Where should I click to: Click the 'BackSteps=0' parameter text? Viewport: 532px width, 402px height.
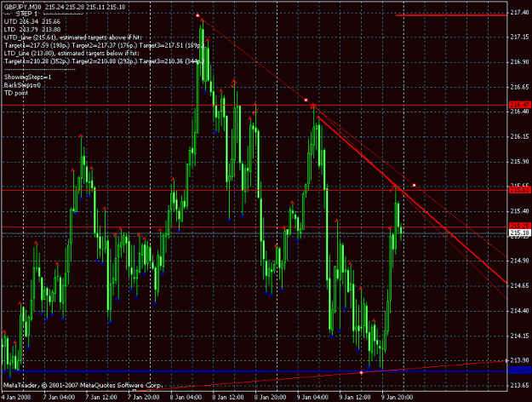pyautogui.click(x=22, y=85)
